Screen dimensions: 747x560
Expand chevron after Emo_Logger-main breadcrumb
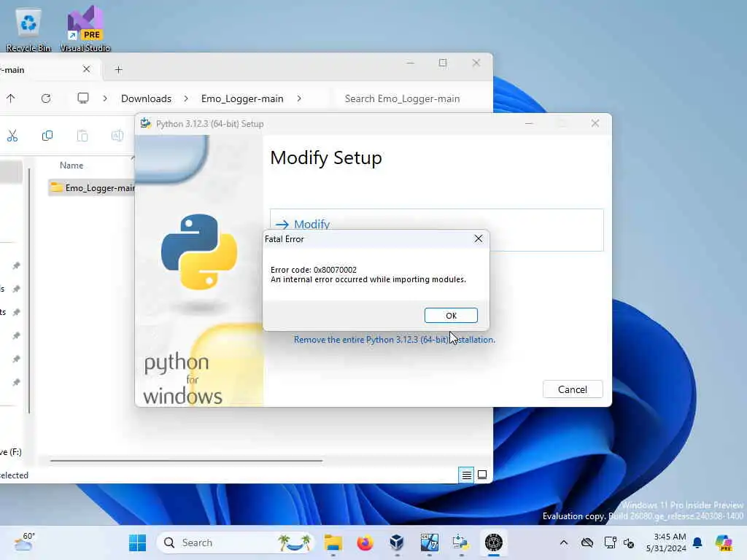298,98
